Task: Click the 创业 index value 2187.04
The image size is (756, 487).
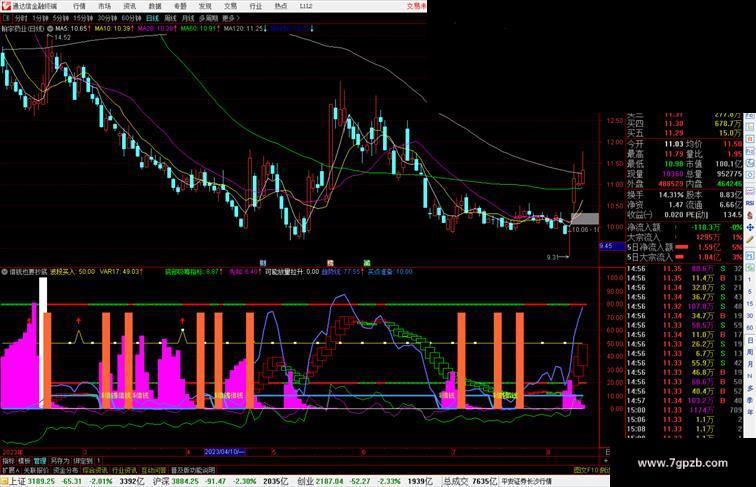Action: [330, 481]
